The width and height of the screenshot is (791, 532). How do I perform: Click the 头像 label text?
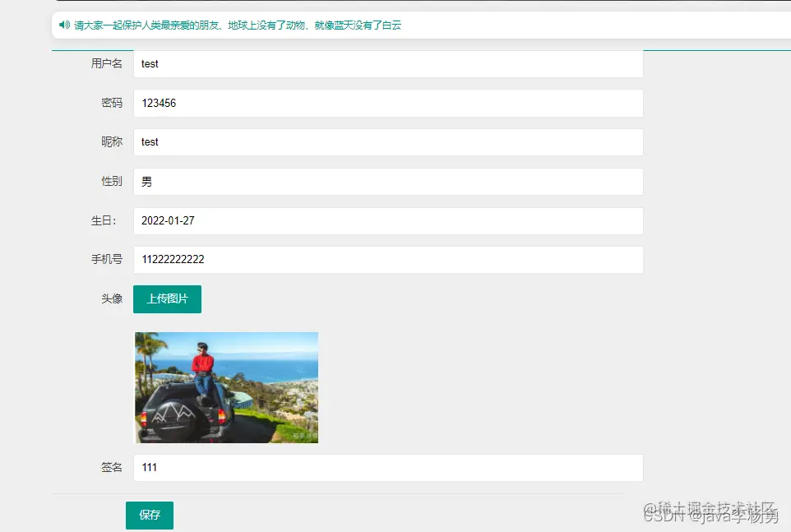(112, 298)
